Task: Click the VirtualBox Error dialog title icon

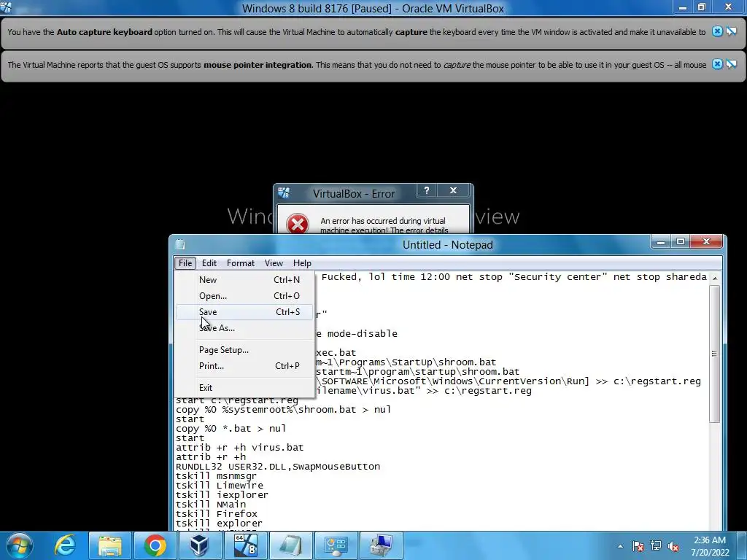Action: (284, 192)
